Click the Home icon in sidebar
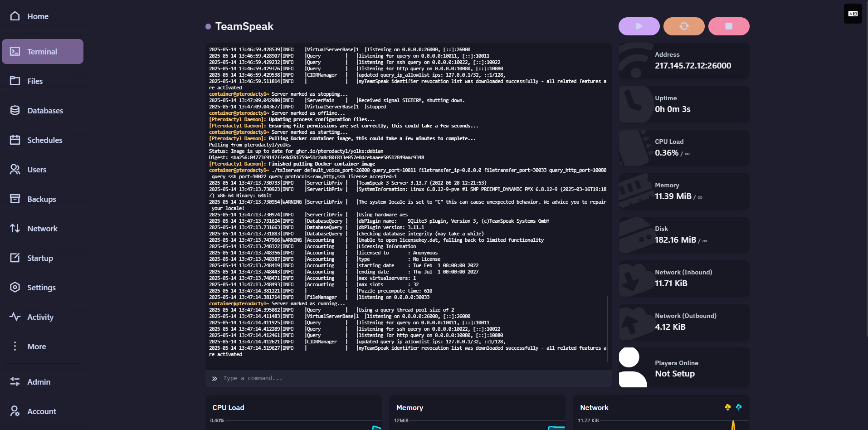 coord(15,16)
